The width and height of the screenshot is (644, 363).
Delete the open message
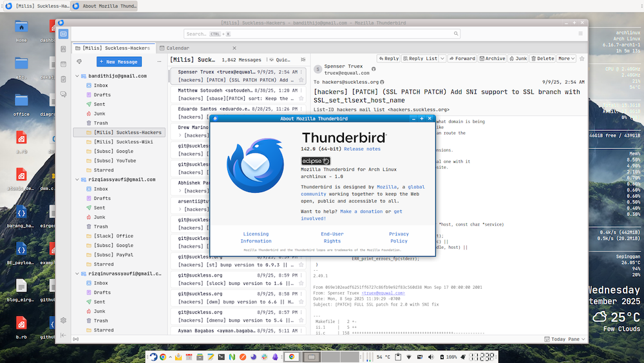[x=542, y=59]
